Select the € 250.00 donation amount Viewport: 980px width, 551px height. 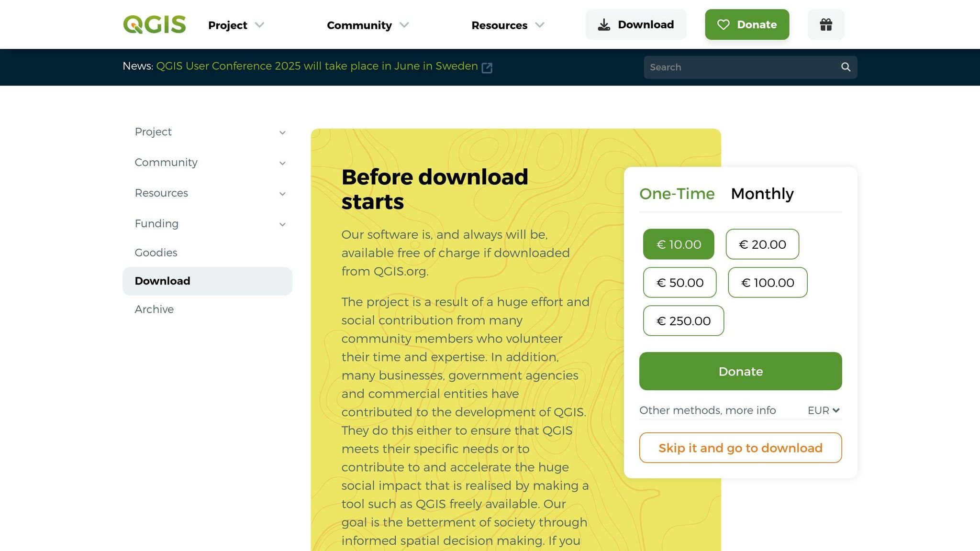pos(683,321)
